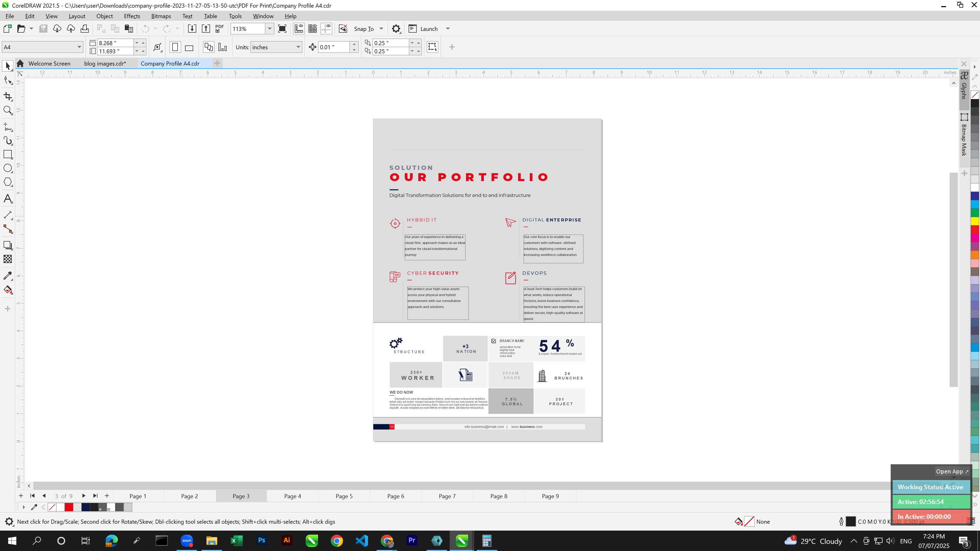Image resolution: width=980 pixels, height=551 pixels.
Task: Open the Bitmaps menu
Action: pyautogui.click(x=161, y=16)
